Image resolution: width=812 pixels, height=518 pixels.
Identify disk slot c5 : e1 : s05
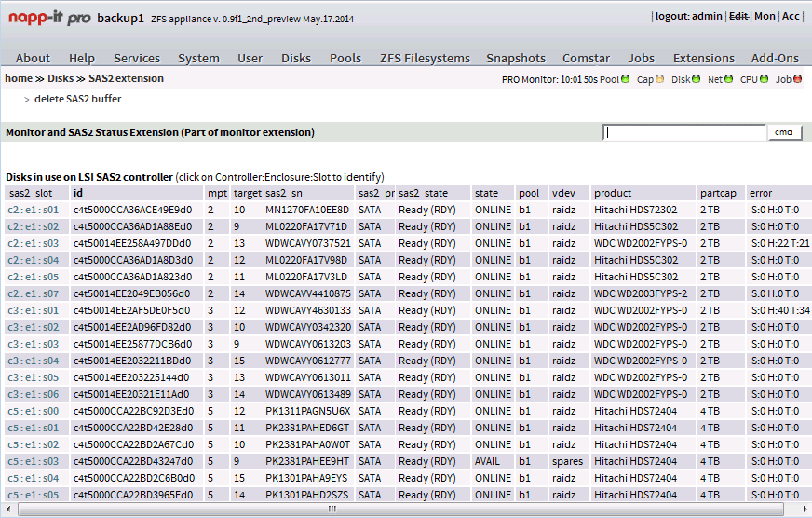click(x=34, y=495)
